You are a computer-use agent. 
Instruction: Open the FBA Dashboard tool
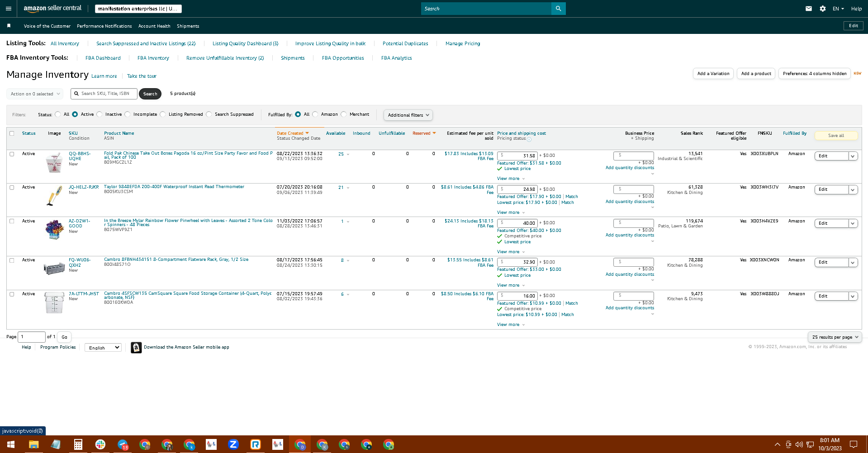(103, 58)
